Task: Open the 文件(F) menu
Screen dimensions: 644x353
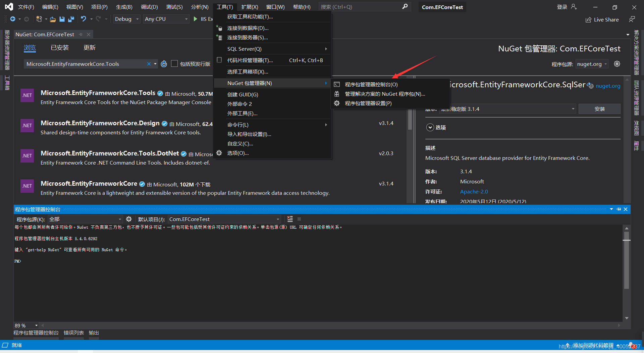Action: click(x=26, y=7)
